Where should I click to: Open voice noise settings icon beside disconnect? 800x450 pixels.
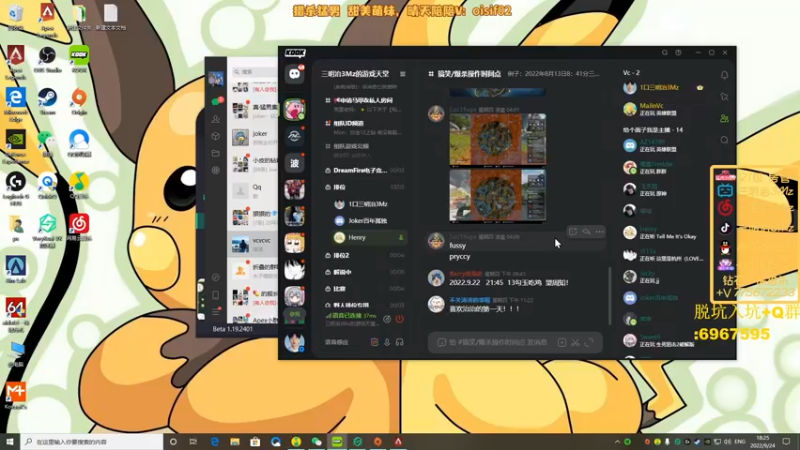pos(387,319)
